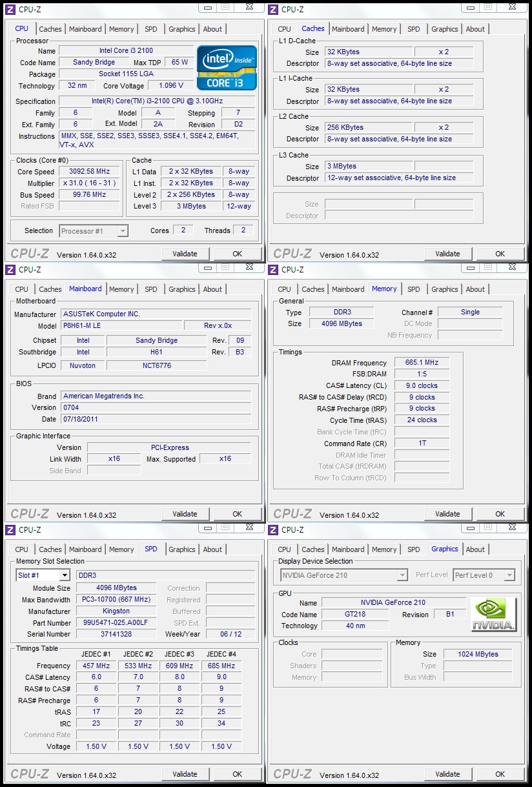Viewport: 532px width, 787px height.
Task: Click CPU-Z title icon of Graphics window
Action: pos(273,529)
